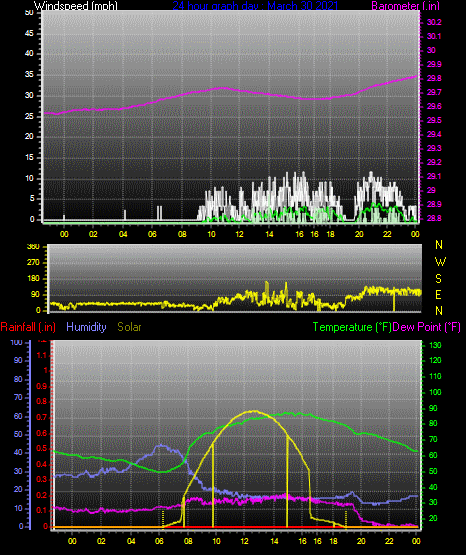Click windspeed axis value '45'
Image resolution: width=466 pixels, height=555 pixels.
tap(29, 34)
